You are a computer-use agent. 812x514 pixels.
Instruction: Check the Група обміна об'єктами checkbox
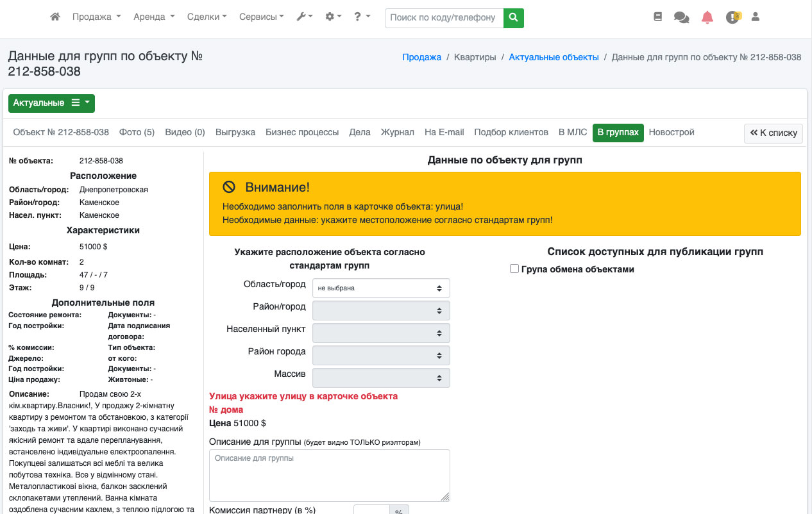click(x=514, y=269)
